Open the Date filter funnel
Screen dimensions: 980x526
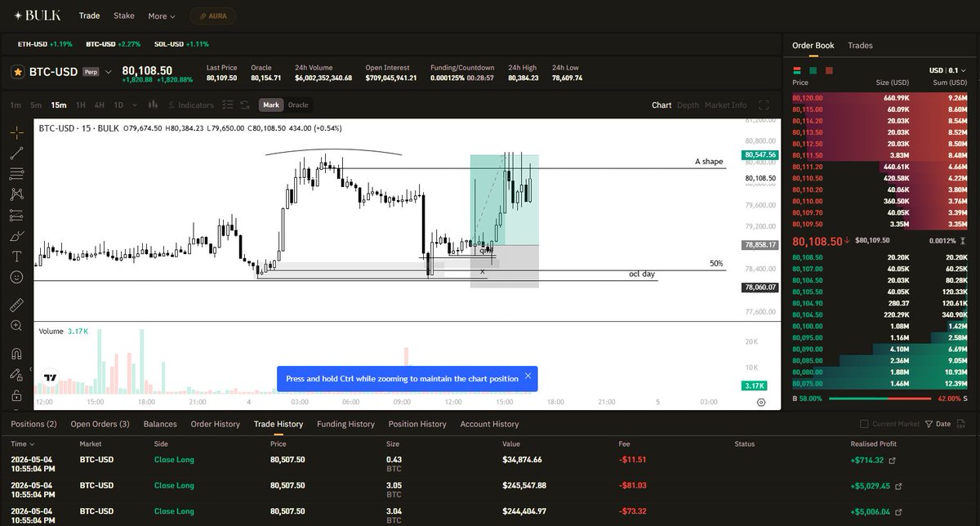click(x=938, y=424)
